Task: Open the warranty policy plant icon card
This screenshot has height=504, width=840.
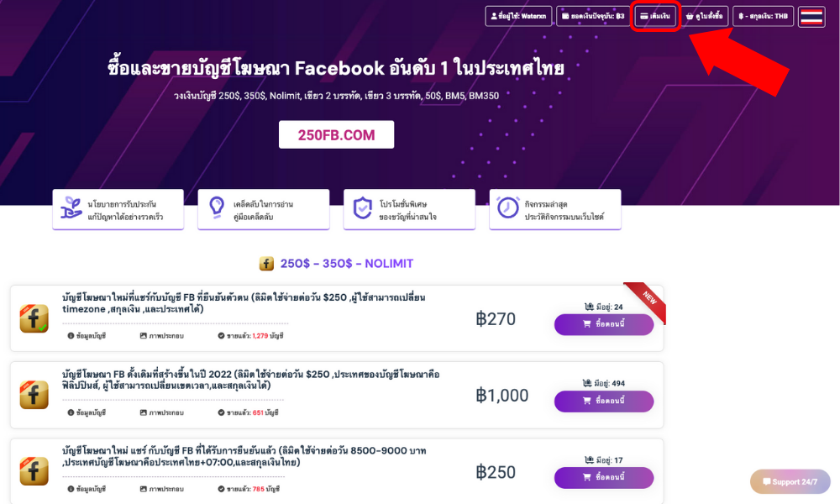Action: click(x=118, y=209)
